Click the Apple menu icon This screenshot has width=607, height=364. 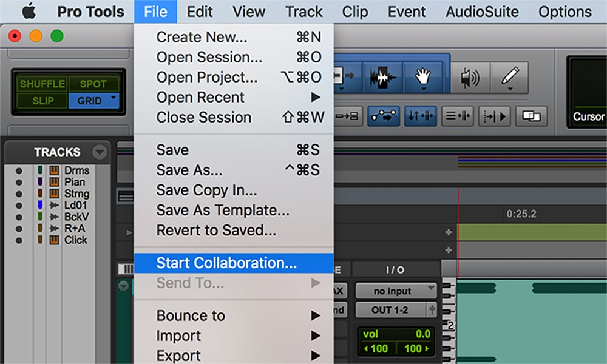29,12
